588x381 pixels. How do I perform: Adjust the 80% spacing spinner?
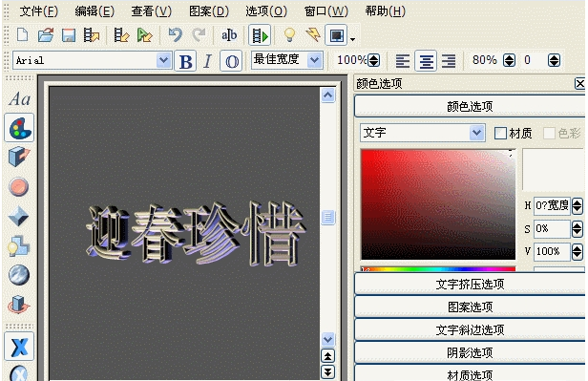509,60
